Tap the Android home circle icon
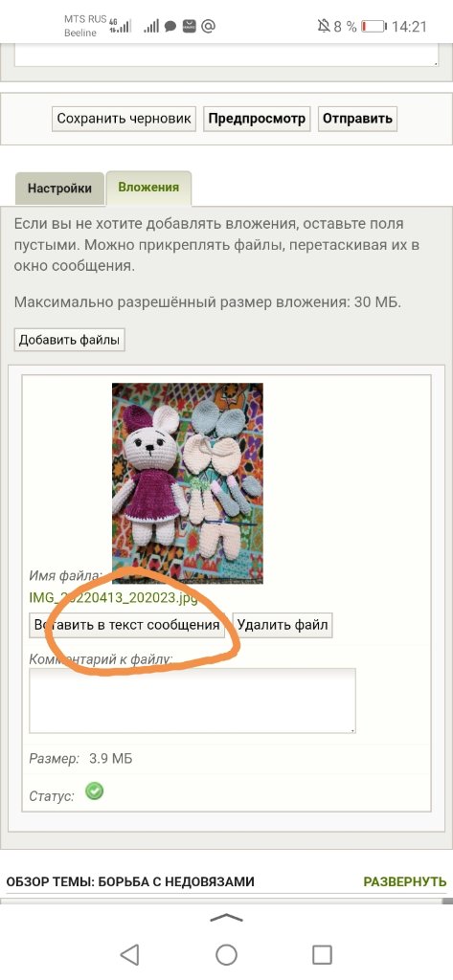The height and width of the screenshot is (980, 453). [x=226, y=954]
